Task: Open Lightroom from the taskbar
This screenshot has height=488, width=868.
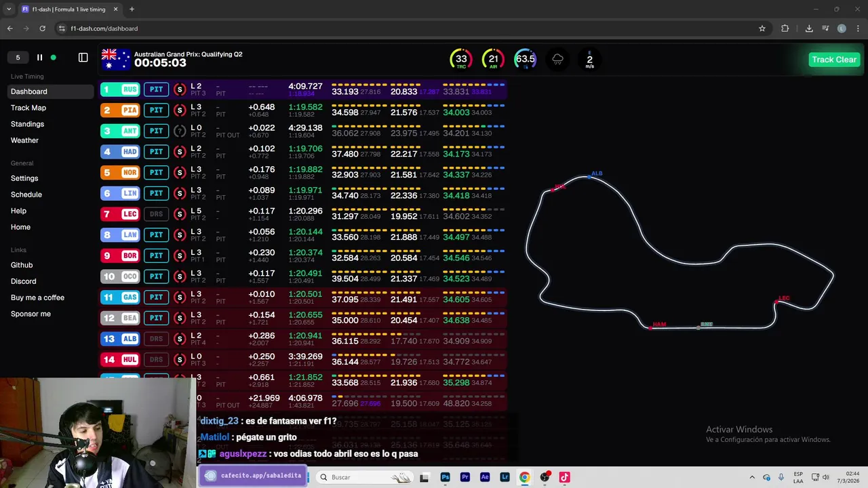Action: [x=505, y=477]
